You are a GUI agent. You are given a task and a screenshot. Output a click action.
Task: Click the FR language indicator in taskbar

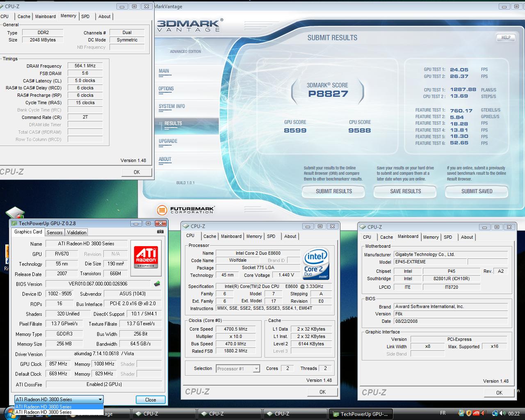(443, 413)
